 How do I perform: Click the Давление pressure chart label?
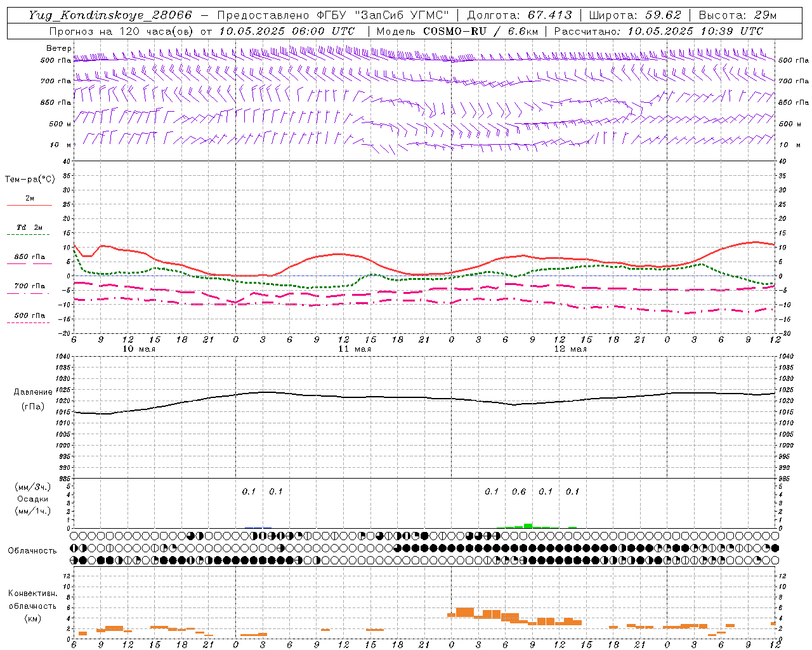(x=32, y=392)
